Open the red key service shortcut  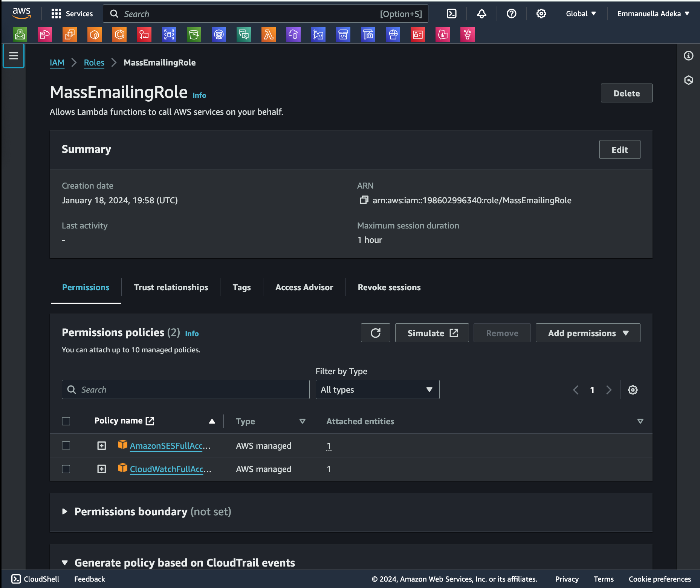coord(144,35)
